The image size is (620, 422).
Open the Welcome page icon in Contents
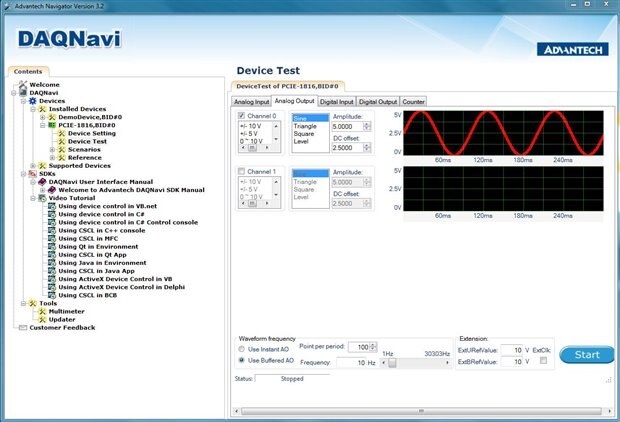tap(23, 85)
